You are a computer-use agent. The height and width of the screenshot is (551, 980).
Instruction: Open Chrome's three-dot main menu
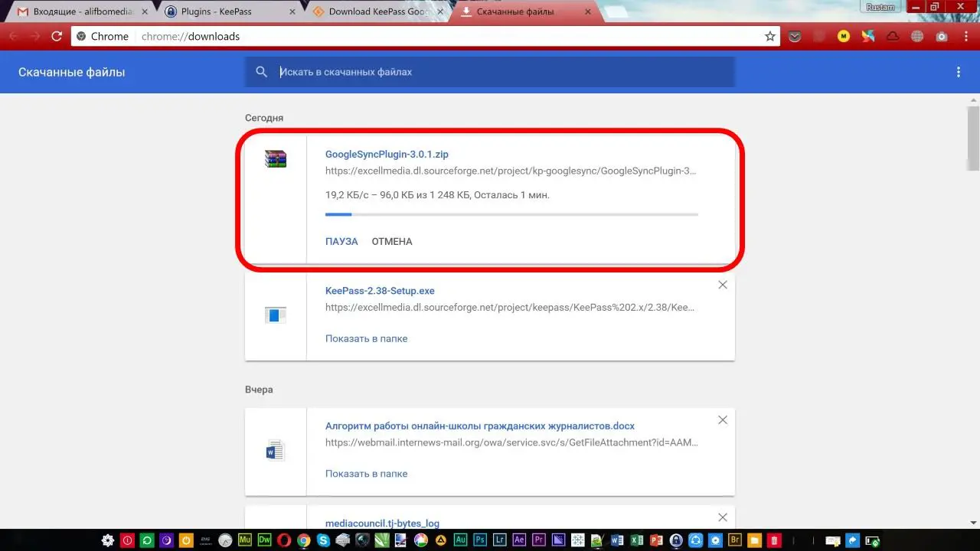point(966,36)
